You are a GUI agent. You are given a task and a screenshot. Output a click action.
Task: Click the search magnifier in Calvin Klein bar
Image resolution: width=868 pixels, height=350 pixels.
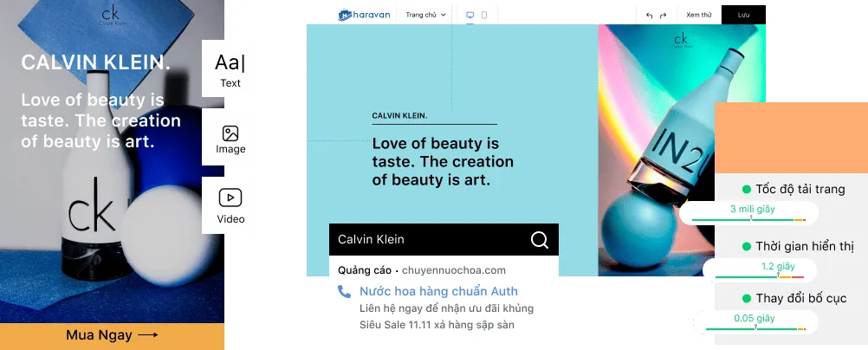click(x=540, y=240)
